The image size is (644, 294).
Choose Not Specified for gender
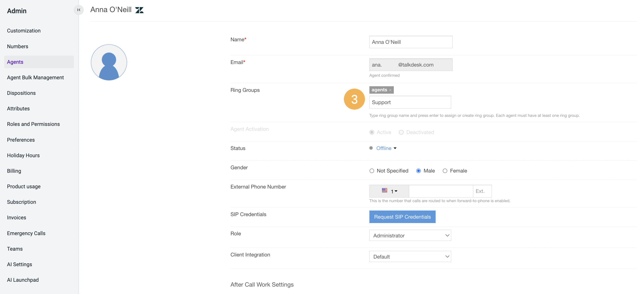(x=372, y=171)
